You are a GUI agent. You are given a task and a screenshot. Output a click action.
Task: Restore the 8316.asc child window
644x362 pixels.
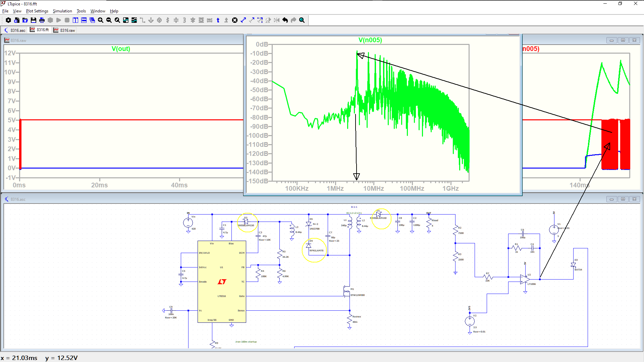(x=623, y=199)
